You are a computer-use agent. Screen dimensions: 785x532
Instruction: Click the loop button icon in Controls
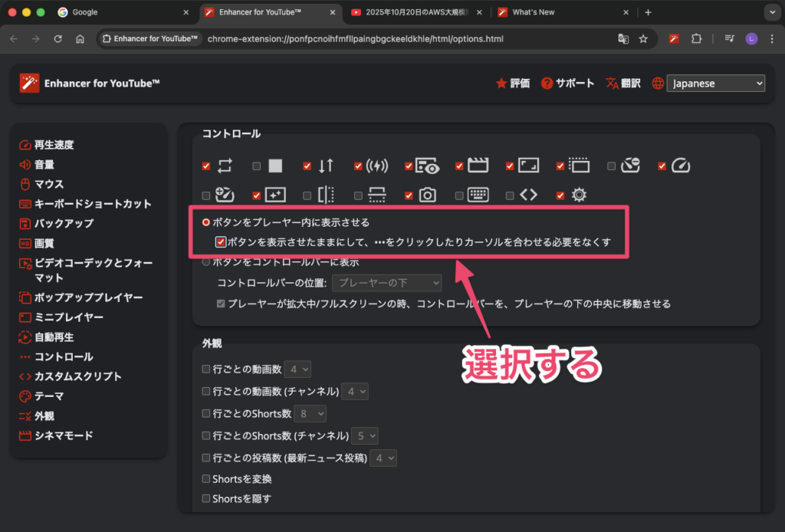tap(225, 166)
